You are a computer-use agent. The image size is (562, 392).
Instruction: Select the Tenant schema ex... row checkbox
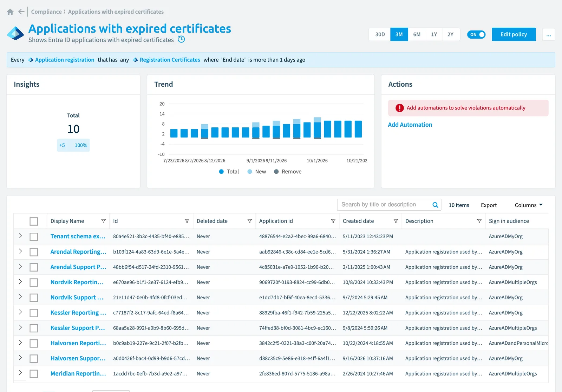(34, 237)
